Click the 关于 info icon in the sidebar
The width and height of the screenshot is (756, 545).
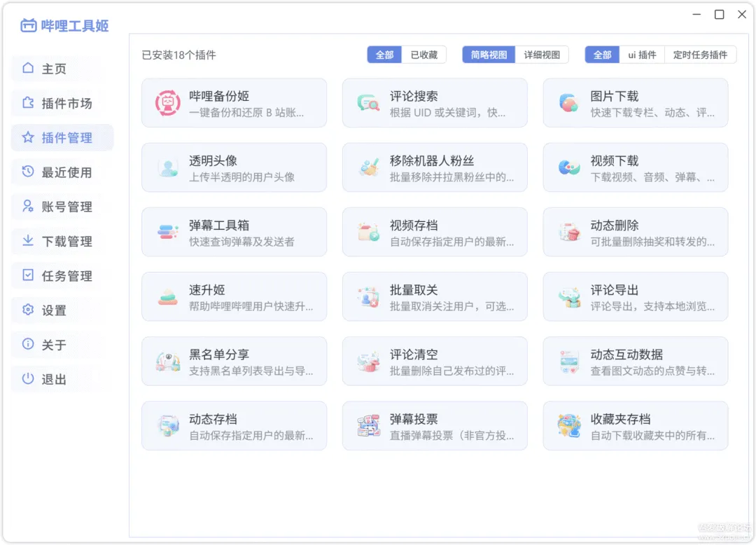28,344
